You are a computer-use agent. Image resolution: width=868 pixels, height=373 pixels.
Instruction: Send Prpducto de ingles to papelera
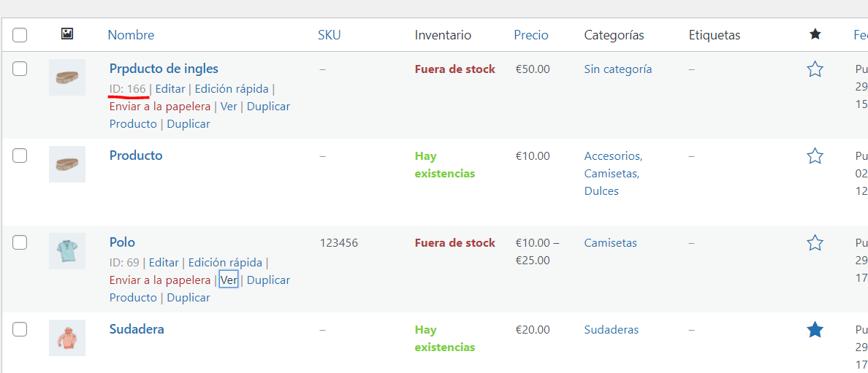point(160,107)
